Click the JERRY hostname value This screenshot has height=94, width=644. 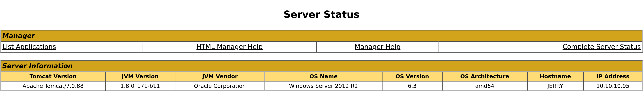(555, 86)
